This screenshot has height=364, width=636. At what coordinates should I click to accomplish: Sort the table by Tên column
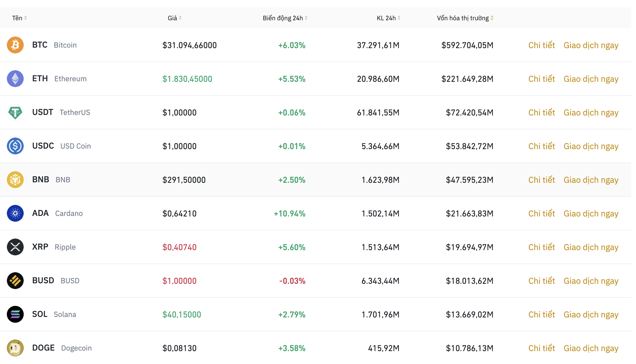(19, 18)
